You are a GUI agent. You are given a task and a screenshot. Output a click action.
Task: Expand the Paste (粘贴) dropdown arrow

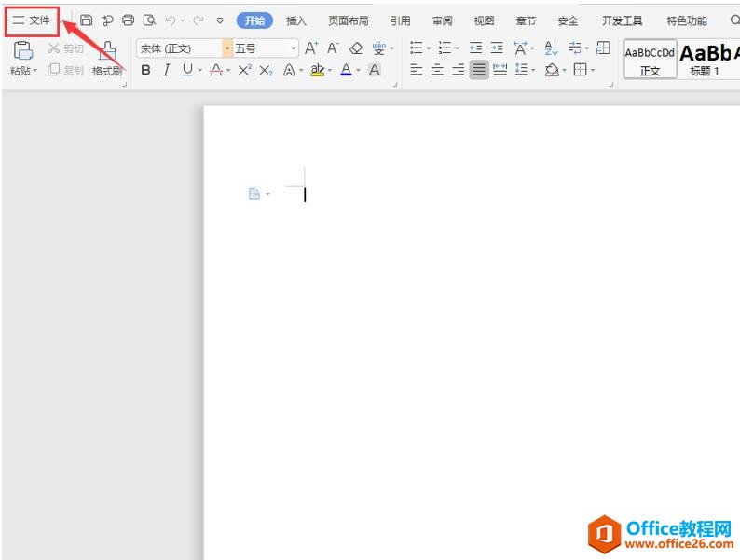(x=34, y=72)
